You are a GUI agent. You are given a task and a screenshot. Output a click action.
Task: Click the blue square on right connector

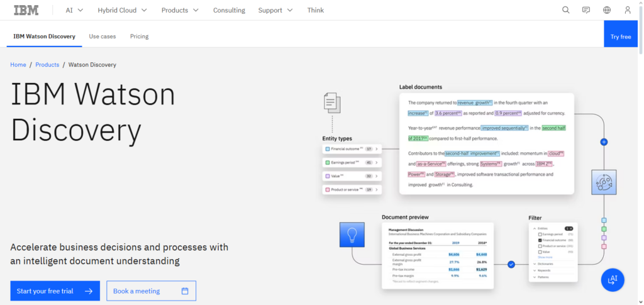[604, 221]
